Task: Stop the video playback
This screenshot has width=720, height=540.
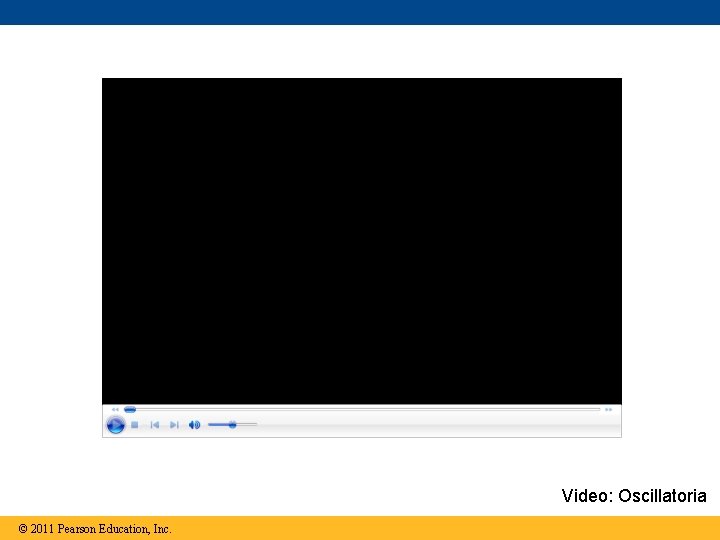Action: [x=135, y=425]
